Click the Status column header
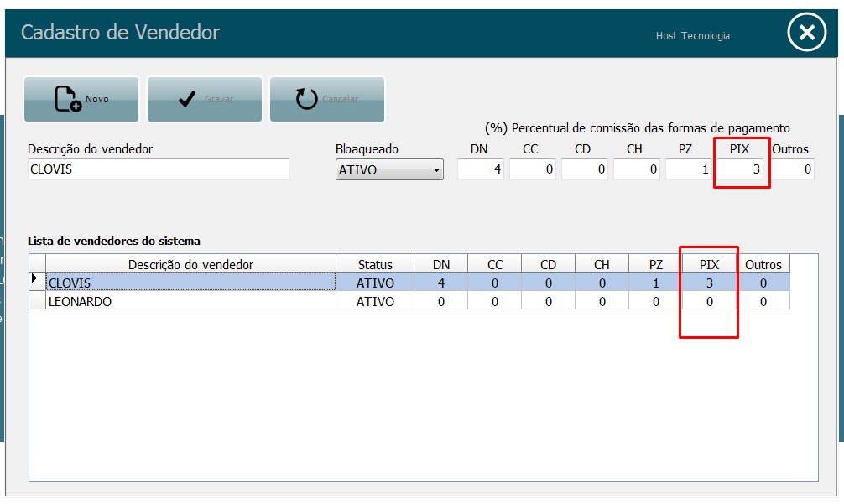 [x=374, y=264]
